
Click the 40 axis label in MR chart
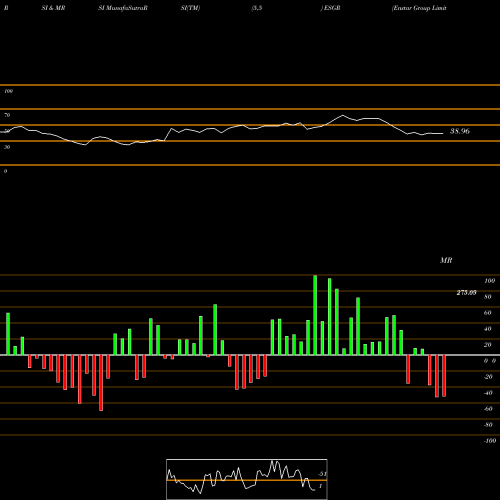point(488,329)
